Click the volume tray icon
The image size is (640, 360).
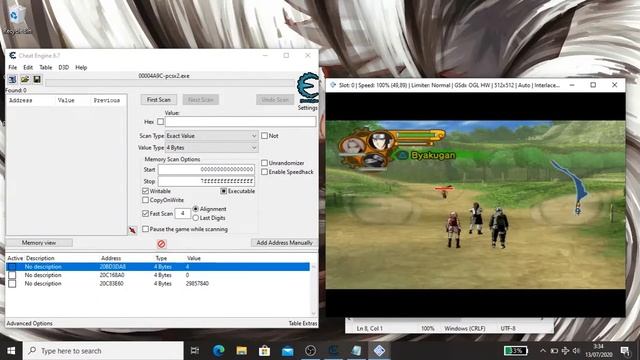(x=576, y=351)
